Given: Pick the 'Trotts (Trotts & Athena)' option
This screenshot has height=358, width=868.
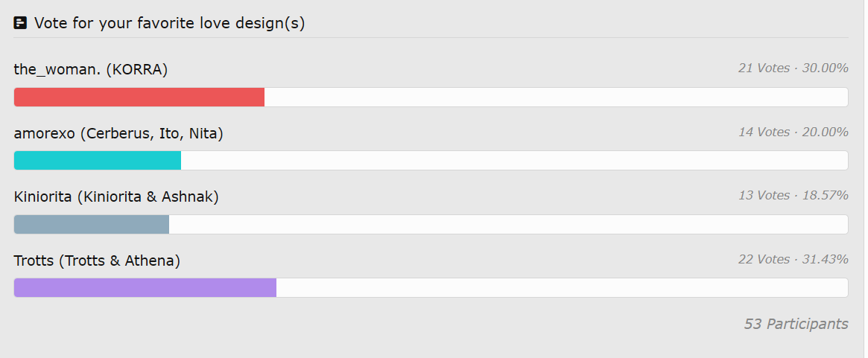Looking at the screenshot, I should [x=97, y=260].
